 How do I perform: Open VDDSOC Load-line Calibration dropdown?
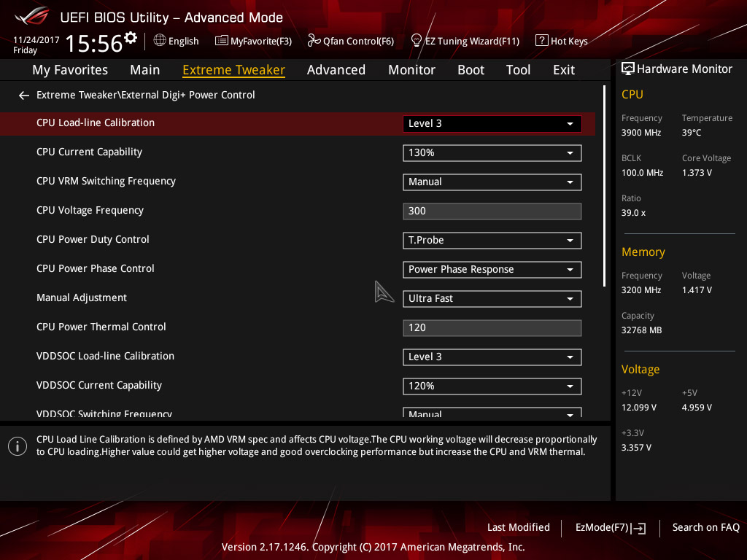[492, 357]
